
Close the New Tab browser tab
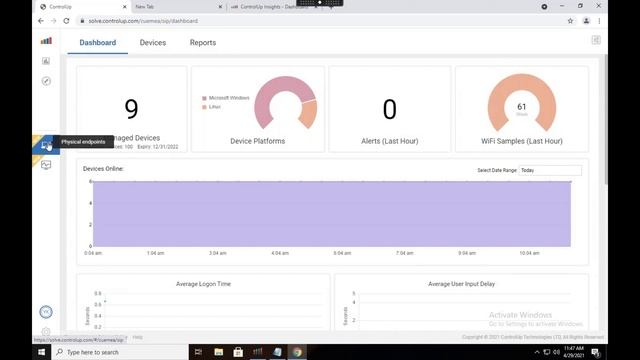tap(220, 7)
